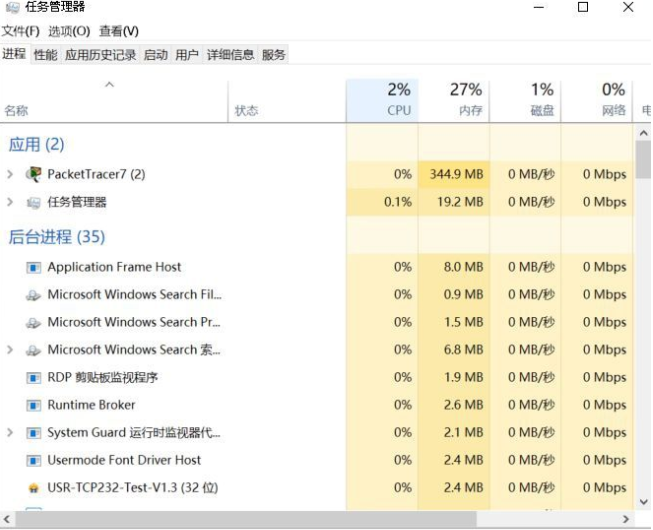The width and height of the screenshot is (653, 530).
Task: Click the Runtime Broker process icon
Action: pyautogui.click(x=33, y=405)
